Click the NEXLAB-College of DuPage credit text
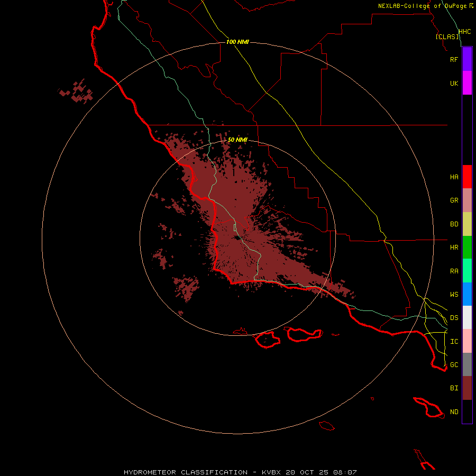476x476 pixels. coord(422,6)
